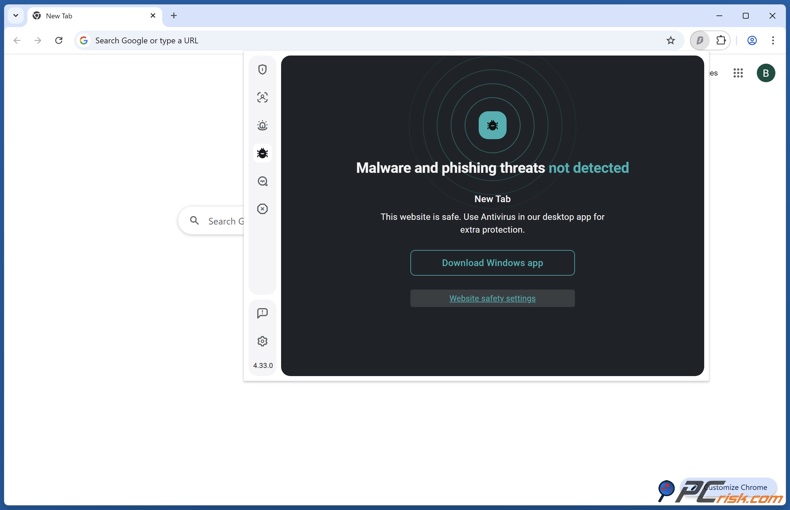Open Chrome Extensions puzzle menu
790x510 pixels.
pos(721,40)
